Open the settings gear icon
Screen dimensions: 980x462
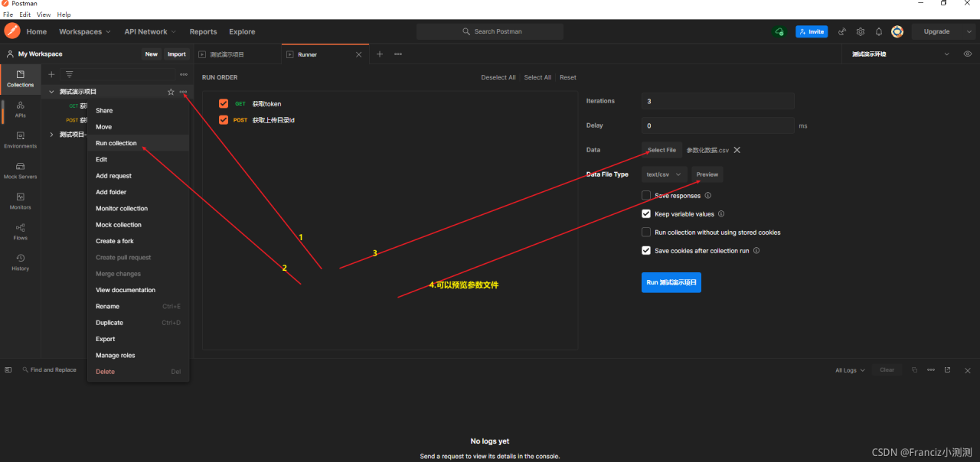[861, 31]
